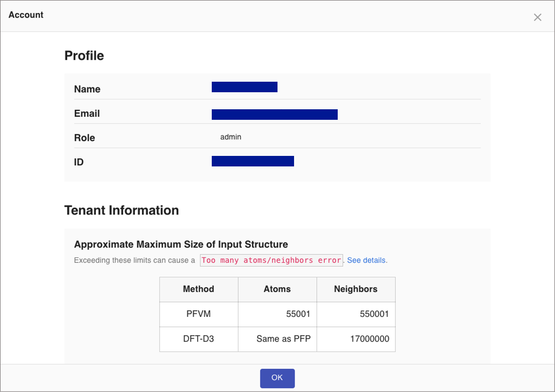Click the Atoms column header

277,289
